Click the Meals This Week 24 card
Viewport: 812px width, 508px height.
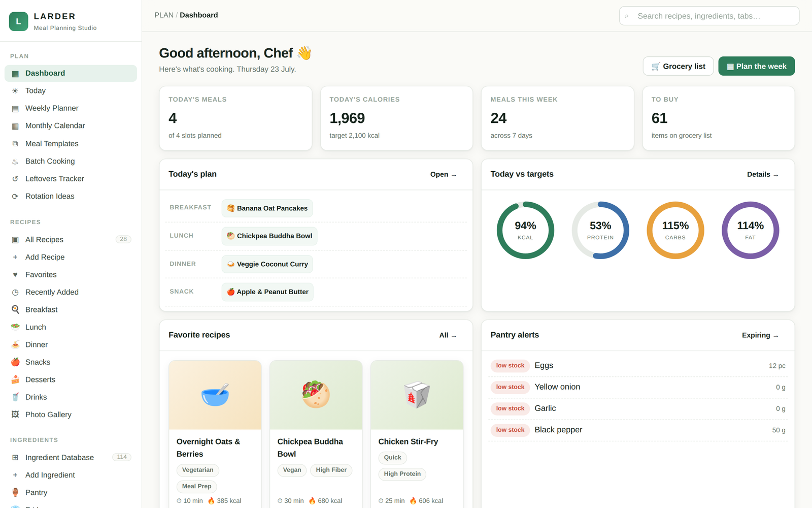click(x=557, y=118)
